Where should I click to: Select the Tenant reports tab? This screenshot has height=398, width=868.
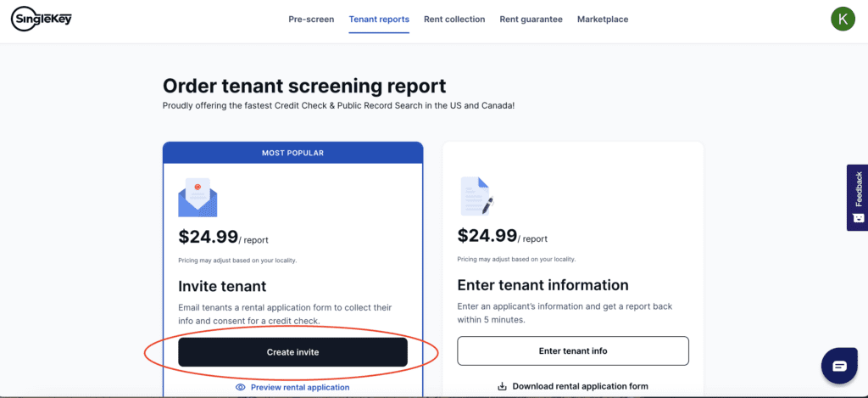point(379,20)
